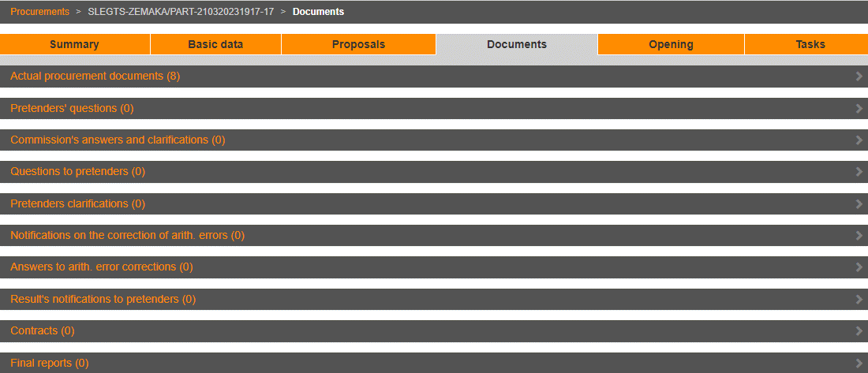Switch to the Tasks tab
This screenshot has height=373, width=868.
(810, 45)
